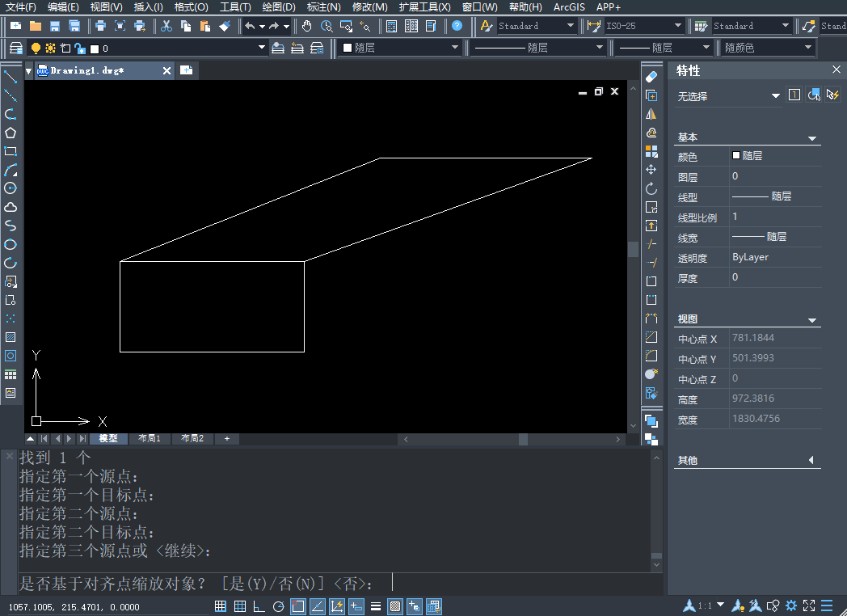Toggle layer 0 on/off lightbulb
Image resolution: width=847 pixels, height=616 pixels.
tap(36, 49)
